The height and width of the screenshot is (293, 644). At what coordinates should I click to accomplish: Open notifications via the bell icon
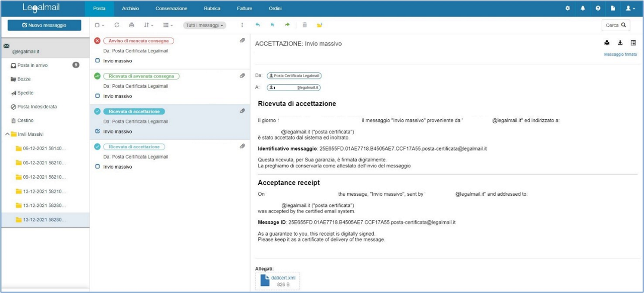click(583, 9)
